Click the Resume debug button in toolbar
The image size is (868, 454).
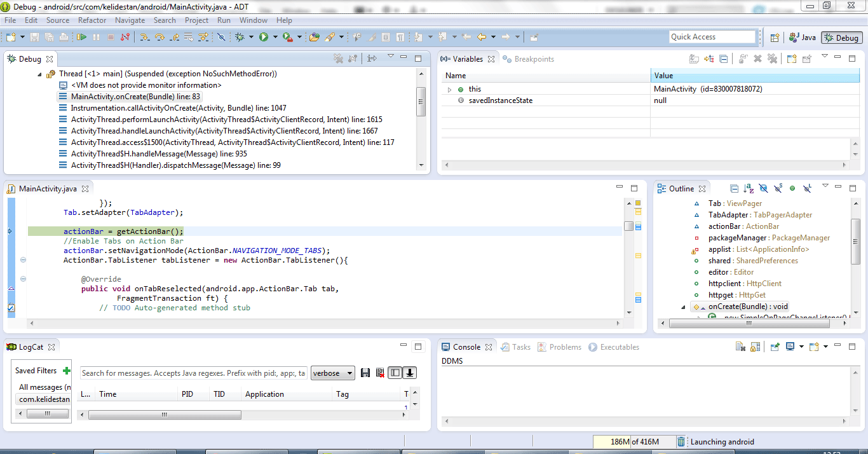pyautogui.click(x=81, y=37)
